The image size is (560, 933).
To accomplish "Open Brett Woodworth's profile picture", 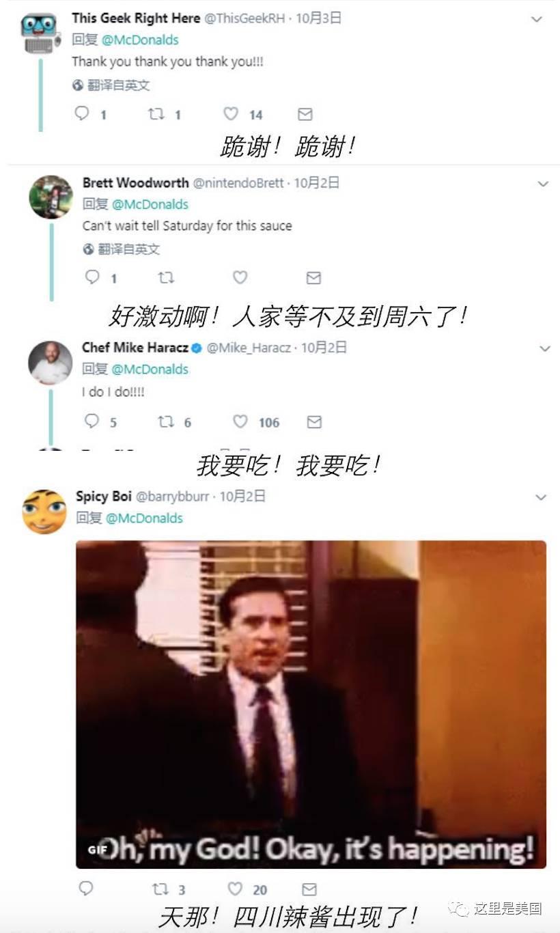I will click(x=51, y=197).
